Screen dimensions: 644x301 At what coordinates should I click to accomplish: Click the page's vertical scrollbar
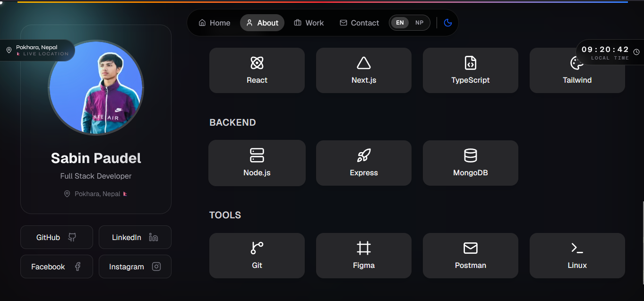click(x=642, y=243)
